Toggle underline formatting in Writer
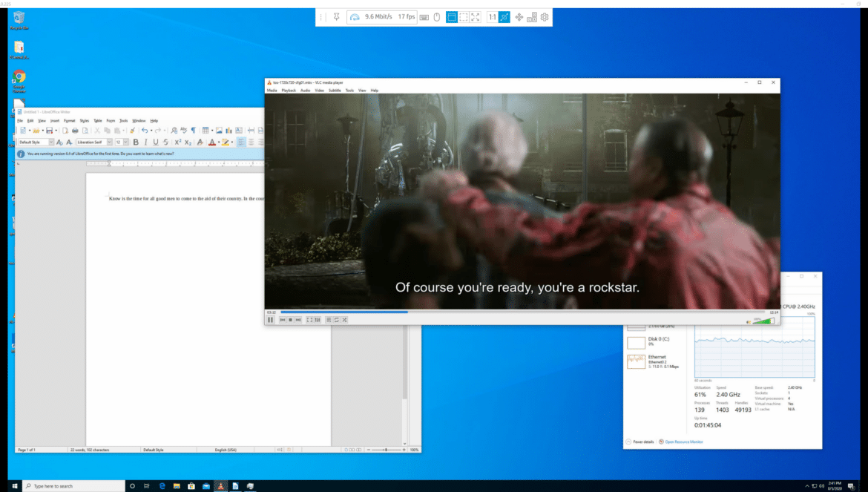 click(156, 142)
